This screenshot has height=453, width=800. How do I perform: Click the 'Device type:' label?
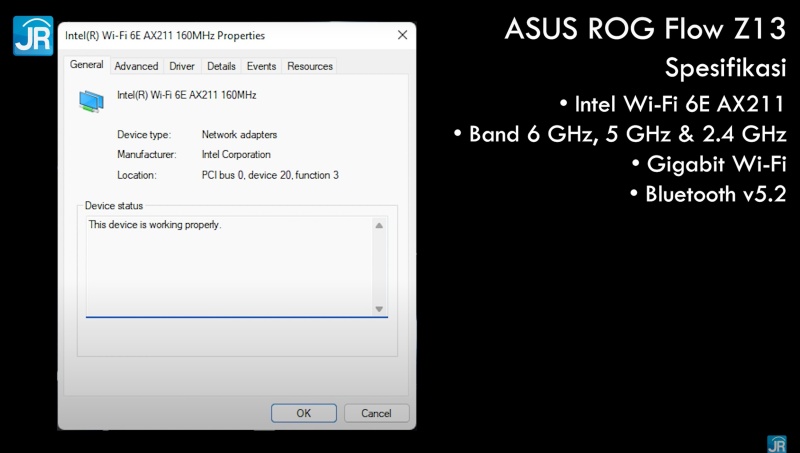pos(144,135)
